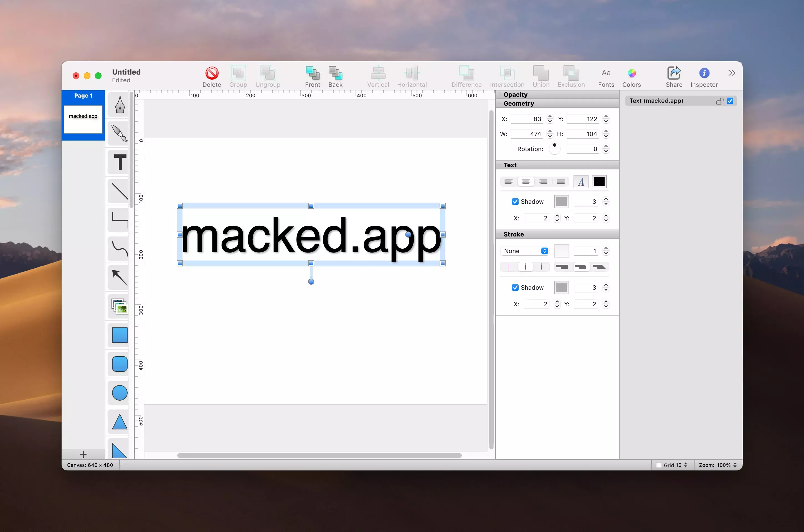Open the Share menu

(x=674, y=73)
